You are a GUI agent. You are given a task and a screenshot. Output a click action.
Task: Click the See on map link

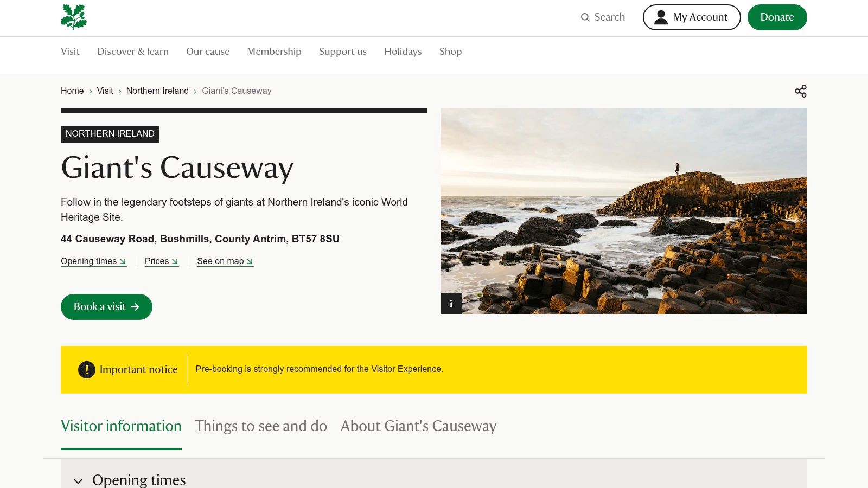click(225, 261)
